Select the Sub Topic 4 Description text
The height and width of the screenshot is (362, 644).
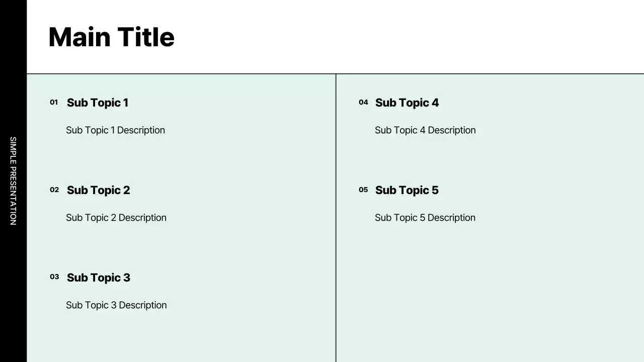click(x=425, y=130)
